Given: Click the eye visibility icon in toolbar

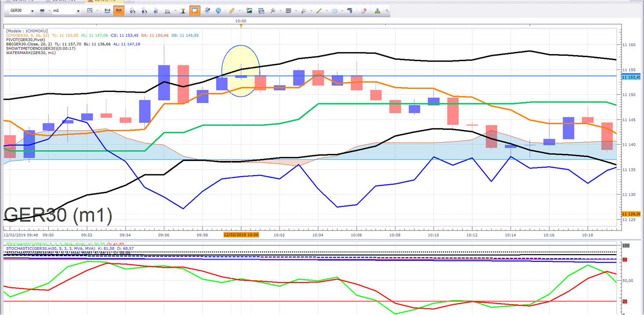Looking at the screenshot, I should pos(207,11).
